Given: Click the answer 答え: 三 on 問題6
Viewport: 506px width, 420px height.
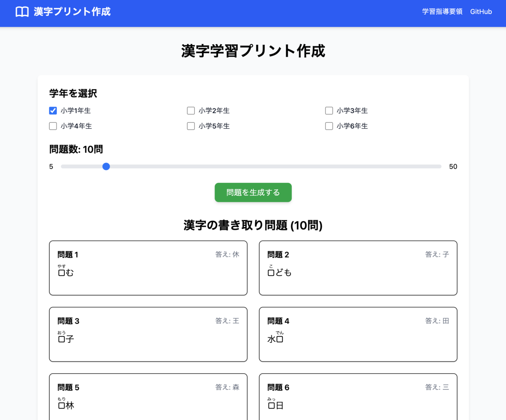Looking at the screenshot, I should tap(437, 387).
